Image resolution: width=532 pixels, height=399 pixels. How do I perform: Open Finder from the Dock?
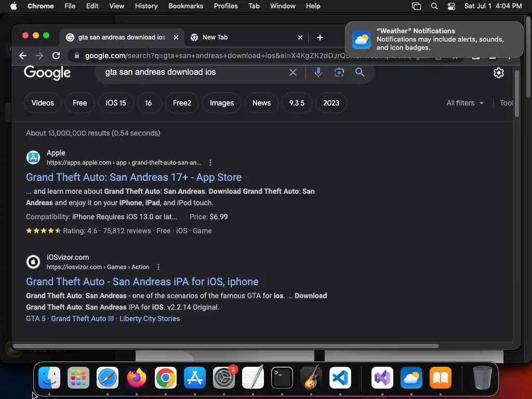(49, 378)
